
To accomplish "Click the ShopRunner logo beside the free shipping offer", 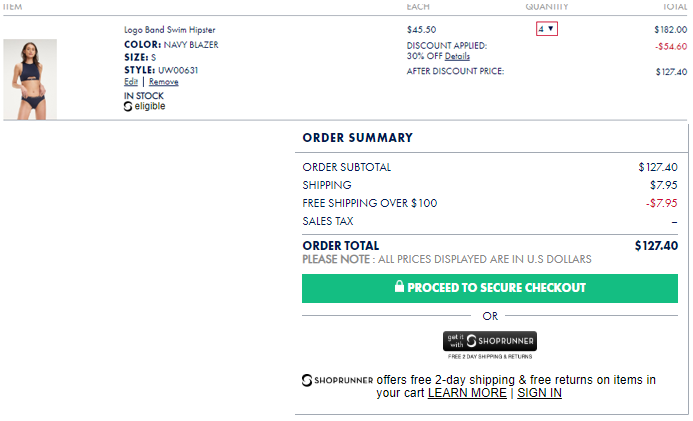I will pyautogui.click(x=338, y=380).
